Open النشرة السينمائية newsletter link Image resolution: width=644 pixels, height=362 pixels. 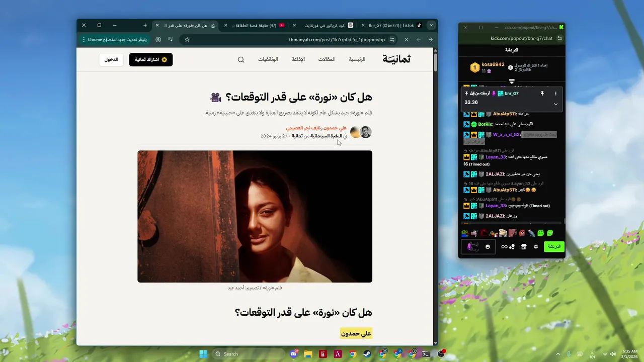(x=326, y=136)
